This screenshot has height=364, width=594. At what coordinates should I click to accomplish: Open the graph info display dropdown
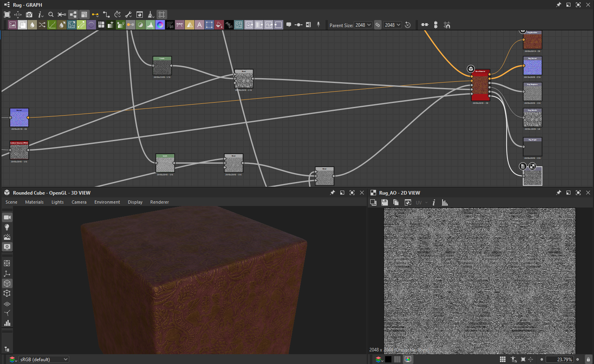[40, 15]
